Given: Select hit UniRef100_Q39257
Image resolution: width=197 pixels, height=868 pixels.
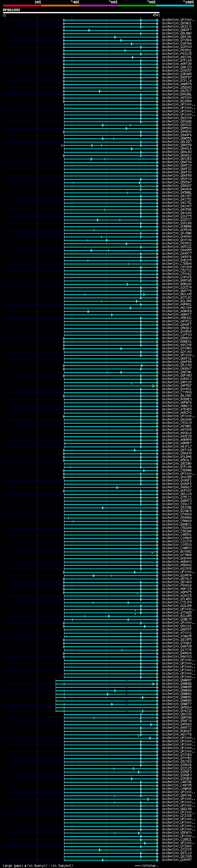Looking at the screenshot, I should tap(177, 71).
